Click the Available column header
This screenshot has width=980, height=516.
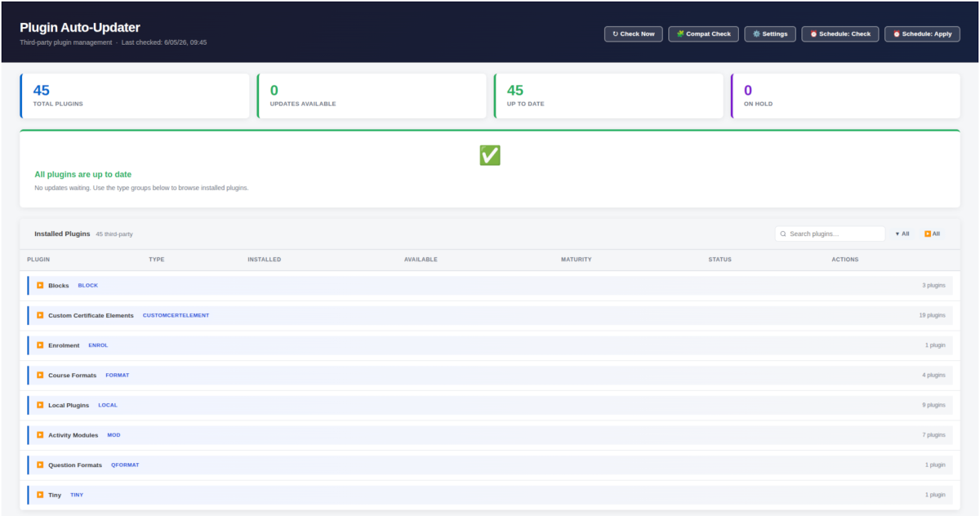tap(421, 260)
